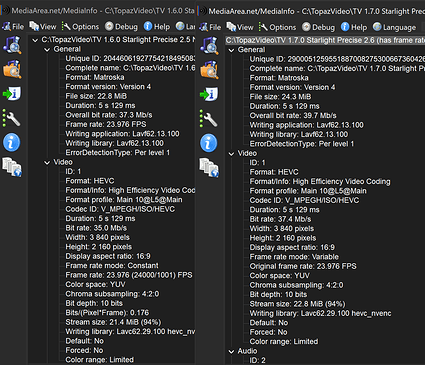Click the website globe-documents icon in the TV 1.7.0 window sidebar

pos(209,168)
